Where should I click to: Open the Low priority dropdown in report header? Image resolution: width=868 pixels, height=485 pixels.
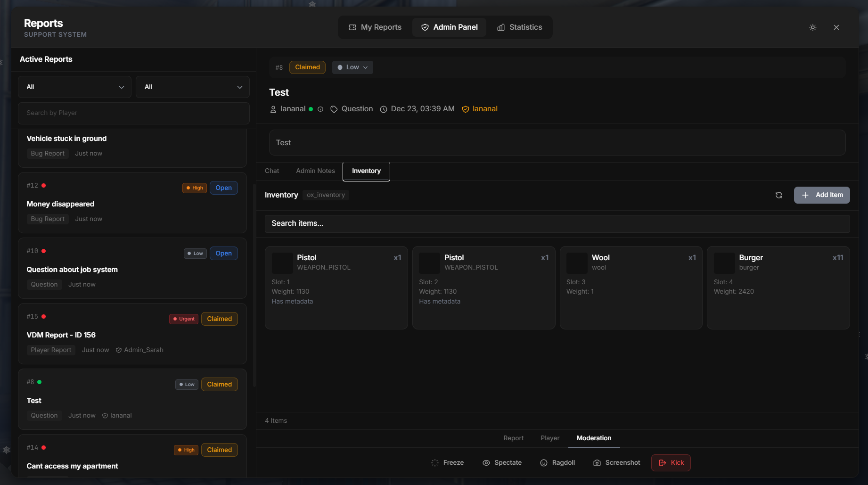[x=352, y=67]
